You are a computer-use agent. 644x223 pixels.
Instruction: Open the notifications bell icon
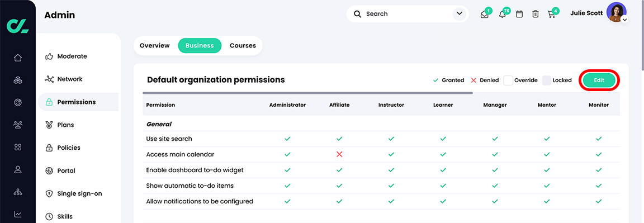coord(502,15)
